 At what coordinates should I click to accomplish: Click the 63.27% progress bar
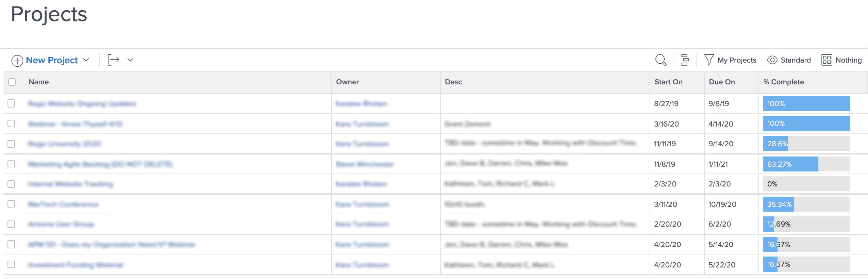coord(806,164)
